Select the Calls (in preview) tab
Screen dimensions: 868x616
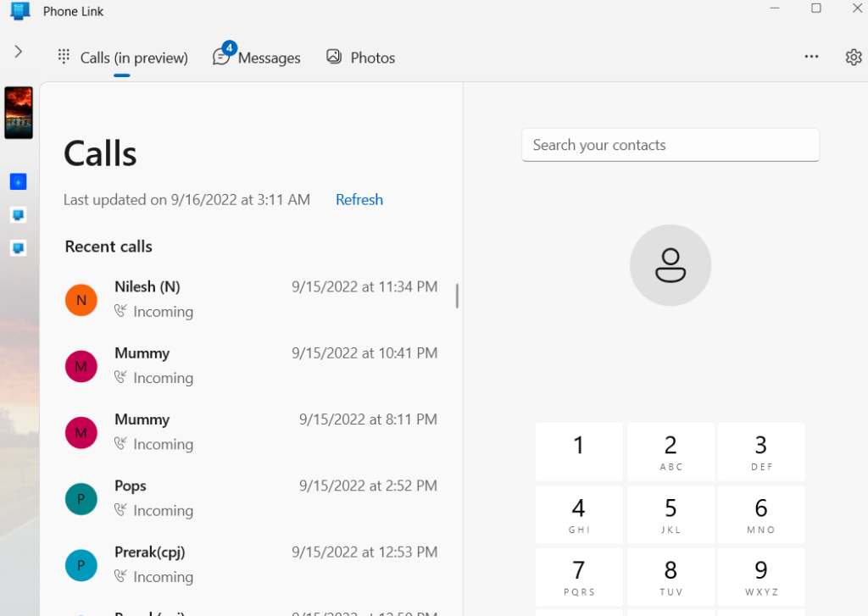[x=123, y=58]
